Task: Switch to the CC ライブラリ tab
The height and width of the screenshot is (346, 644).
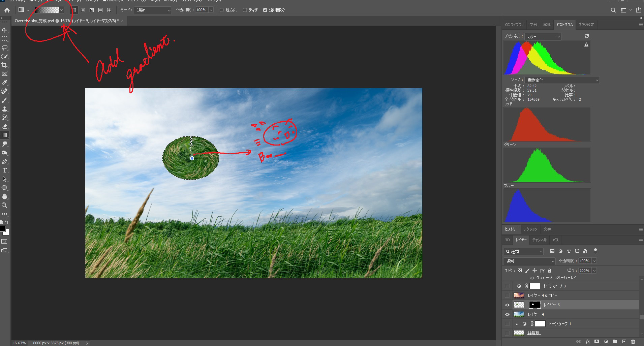Action: pyautogui.click(x=514, y=25)
